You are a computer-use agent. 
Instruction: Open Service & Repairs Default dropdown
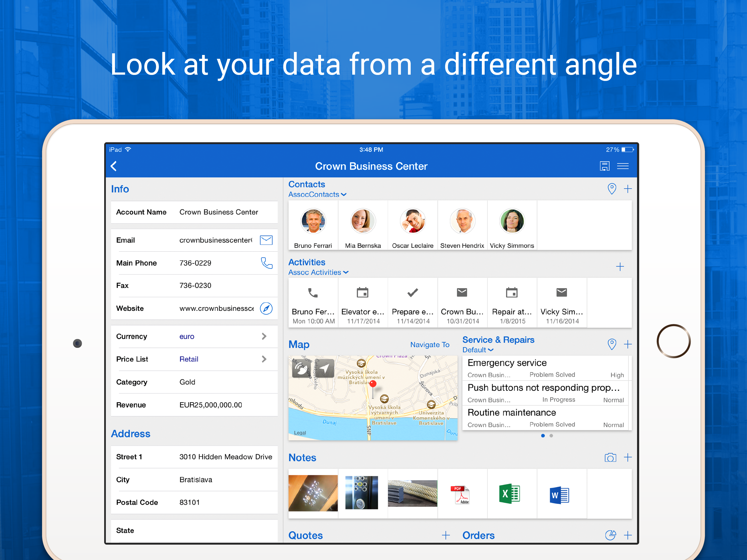[477, 350]
